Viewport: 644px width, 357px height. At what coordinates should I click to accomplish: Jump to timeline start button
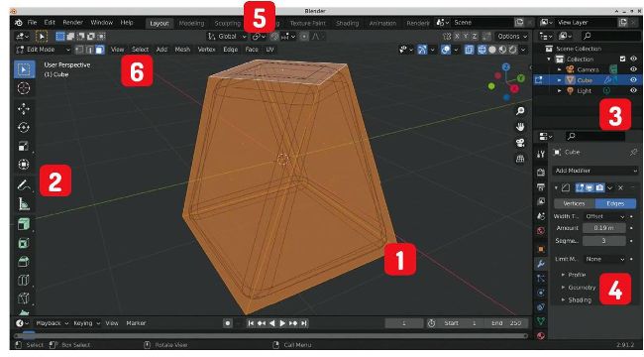tap(251, 323)
